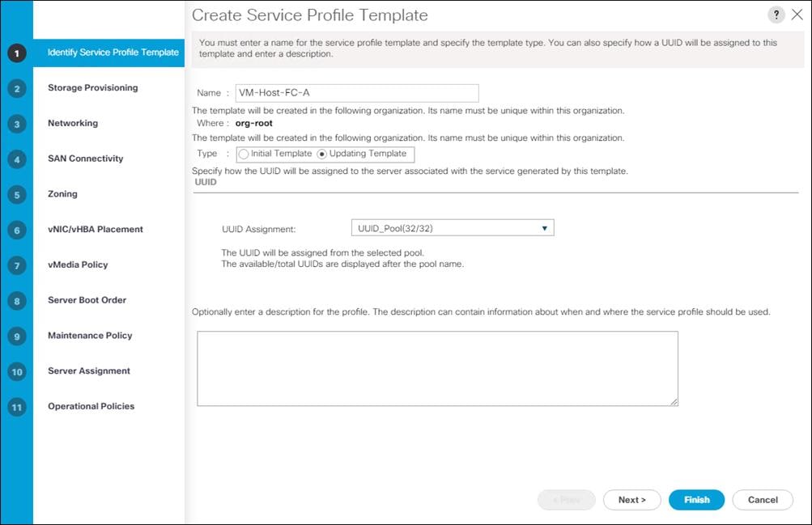Click the Finish button
The width and height of the screenshot is (812, 525).
[695, 499]
